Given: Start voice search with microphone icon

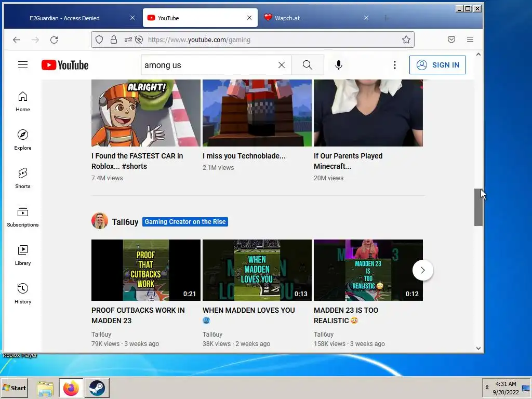Looking at the screenshot, I should (338, 65).
